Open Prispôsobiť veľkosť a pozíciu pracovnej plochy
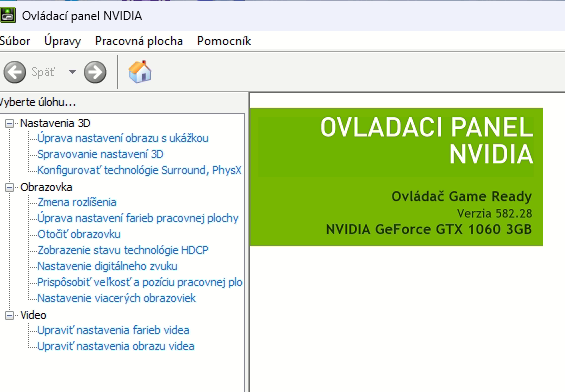Viewport: 565px width, 392px height. (140, 282)
